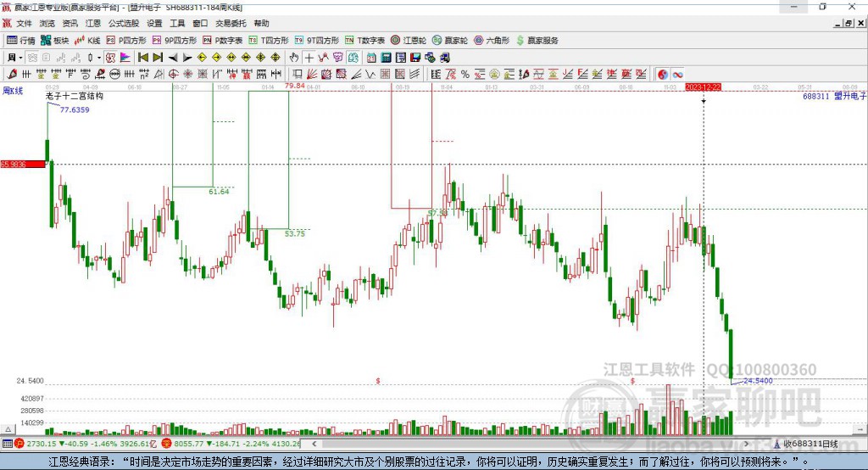Toggle the red 权 adjustment button
The width and height of the screenshot is (868, 470).
110,58
